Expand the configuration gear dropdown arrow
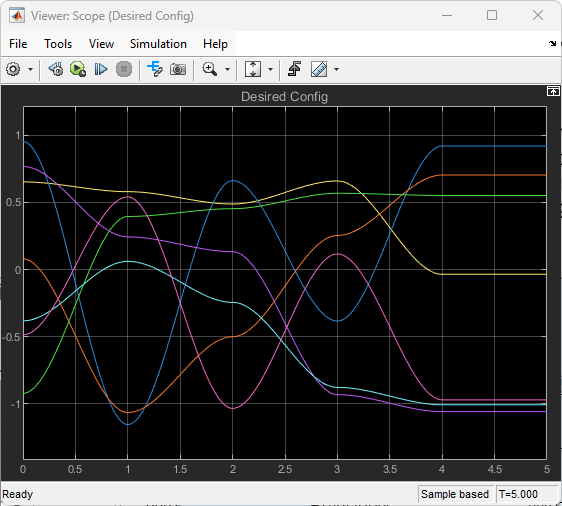Viewport: 562px width, 506px height. (x=30, y=70)
